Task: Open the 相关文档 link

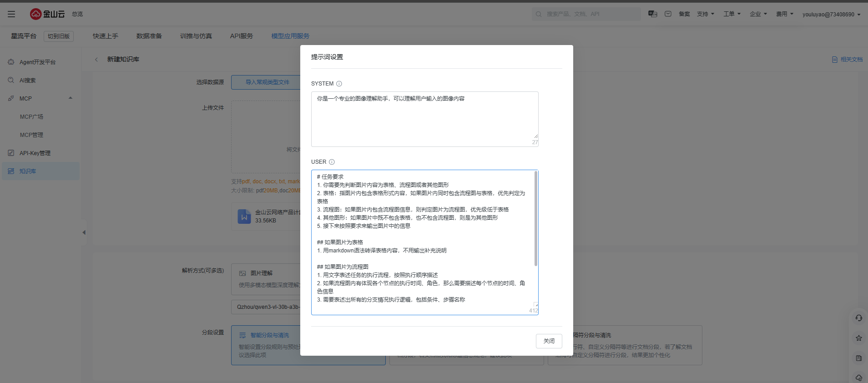Action: [847, 60]
